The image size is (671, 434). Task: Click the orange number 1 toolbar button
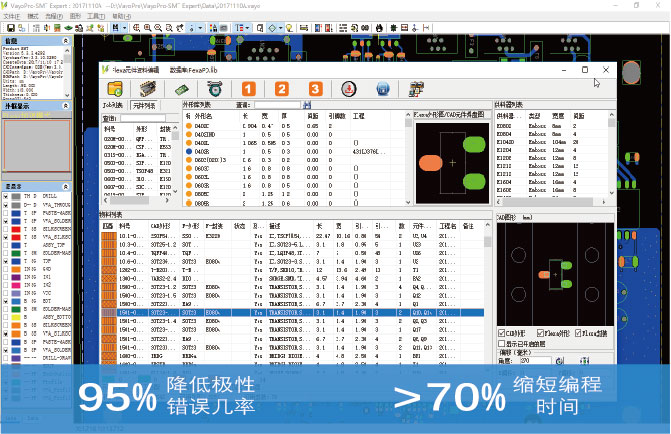click(250, 89)
